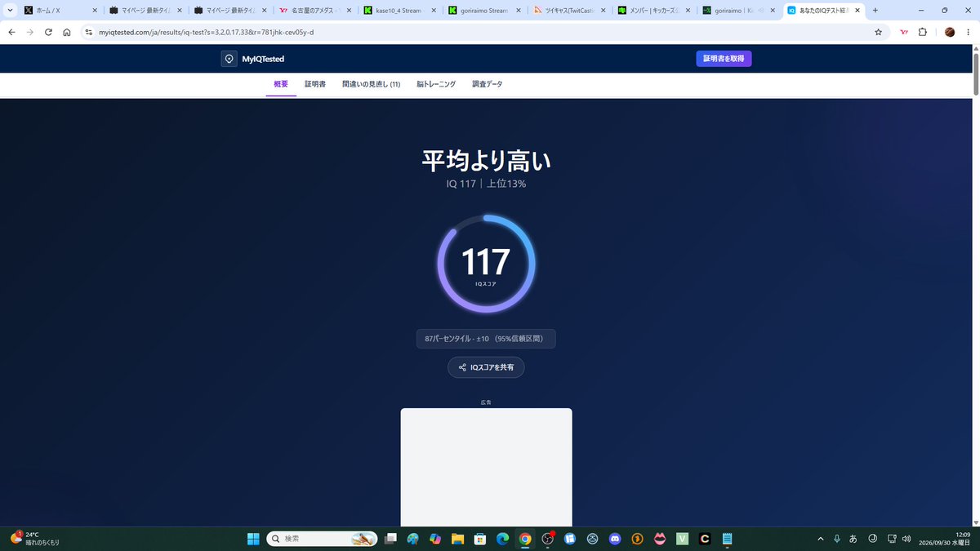Viewport: 980px width, 551px height.
Task: Open the Paint palette icon in taskbar
Action: [x=413, y=539]
